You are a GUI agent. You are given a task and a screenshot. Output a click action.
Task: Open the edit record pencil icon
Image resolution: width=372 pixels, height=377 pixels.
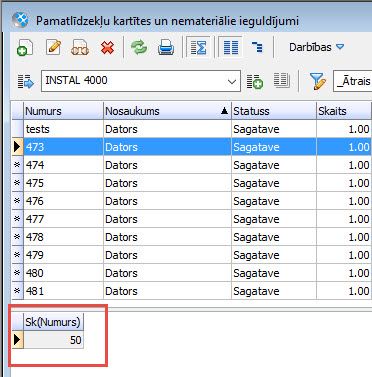coord(53,47)
